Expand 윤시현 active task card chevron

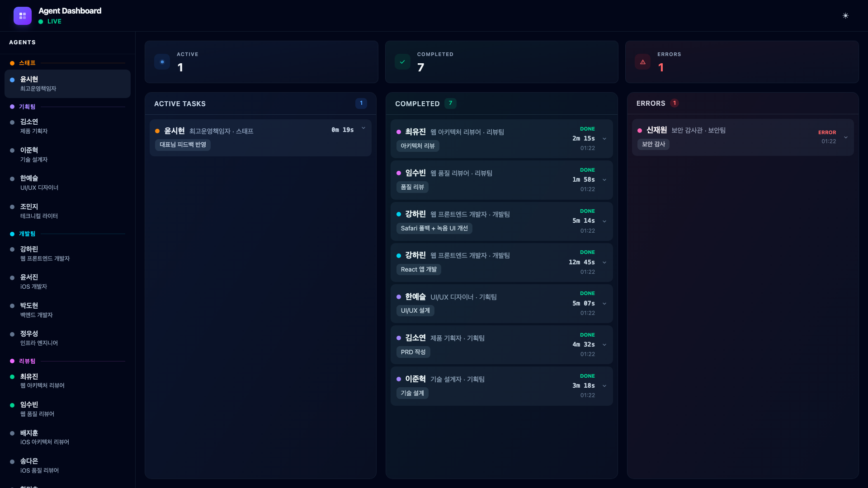[363, 128]
